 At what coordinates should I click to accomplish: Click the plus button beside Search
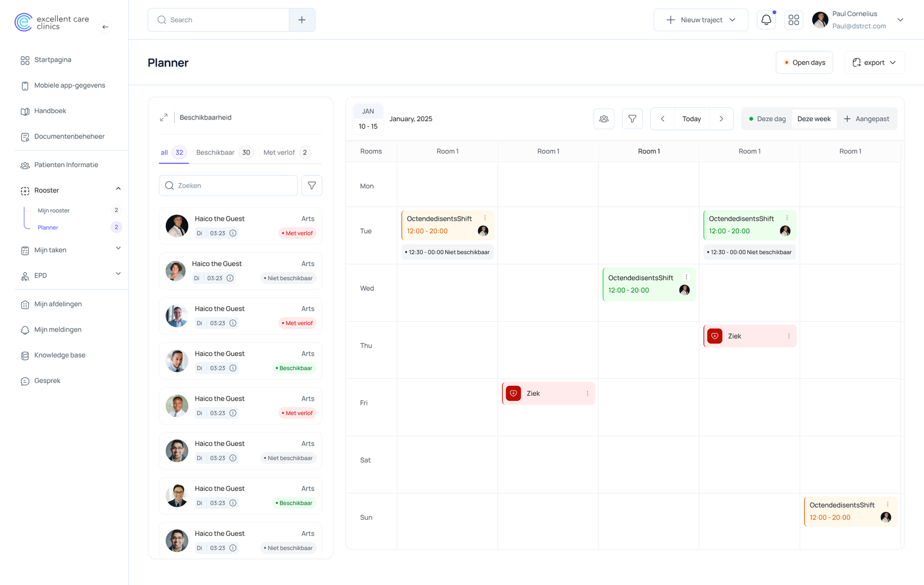pyautogui.click(x=302, y=20)
